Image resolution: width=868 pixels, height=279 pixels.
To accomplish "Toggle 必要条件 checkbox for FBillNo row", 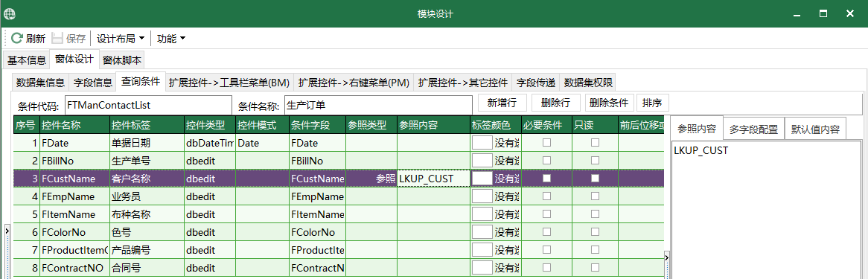I will (x=546, y=161).
